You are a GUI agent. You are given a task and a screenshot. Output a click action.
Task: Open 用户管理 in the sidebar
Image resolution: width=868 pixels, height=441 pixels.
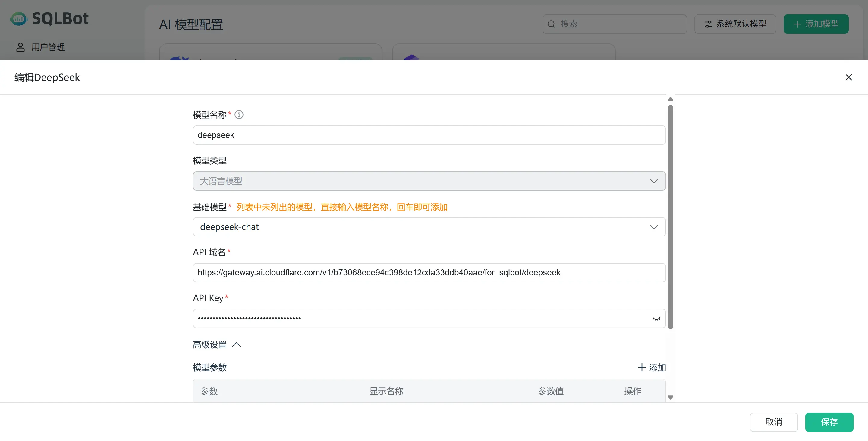[40, 47]
